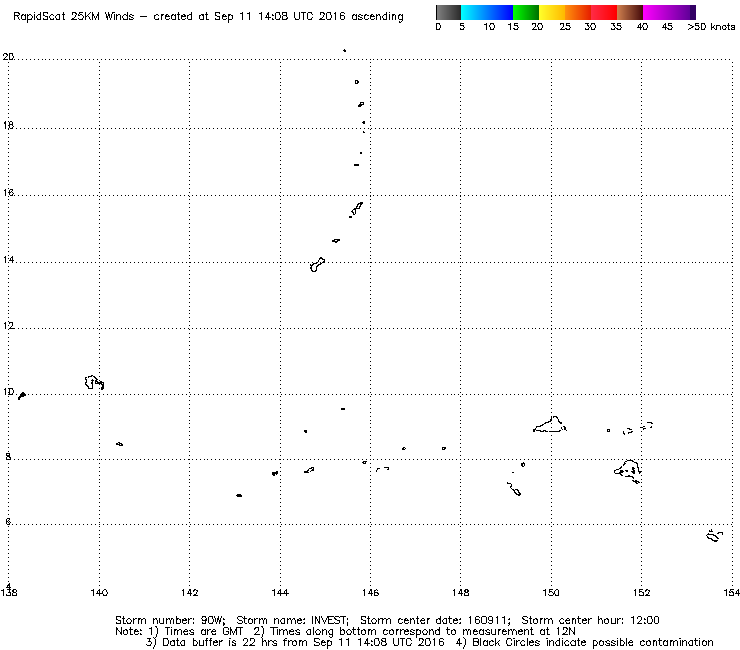Click the 'RapidScat 25KM Winds' title text
The width and height of the screenshot is (740, 650).
click(74, 17)
